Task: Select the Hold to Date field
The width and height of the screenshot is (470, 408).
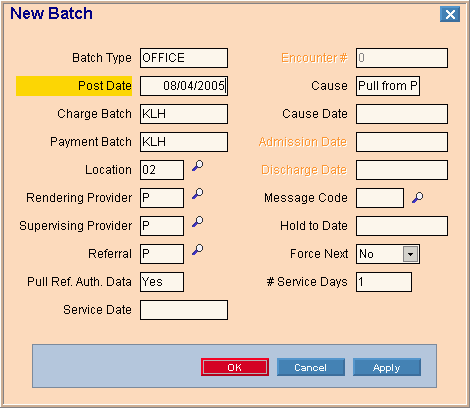Action: pyautogui.click(x=402, y=226)
